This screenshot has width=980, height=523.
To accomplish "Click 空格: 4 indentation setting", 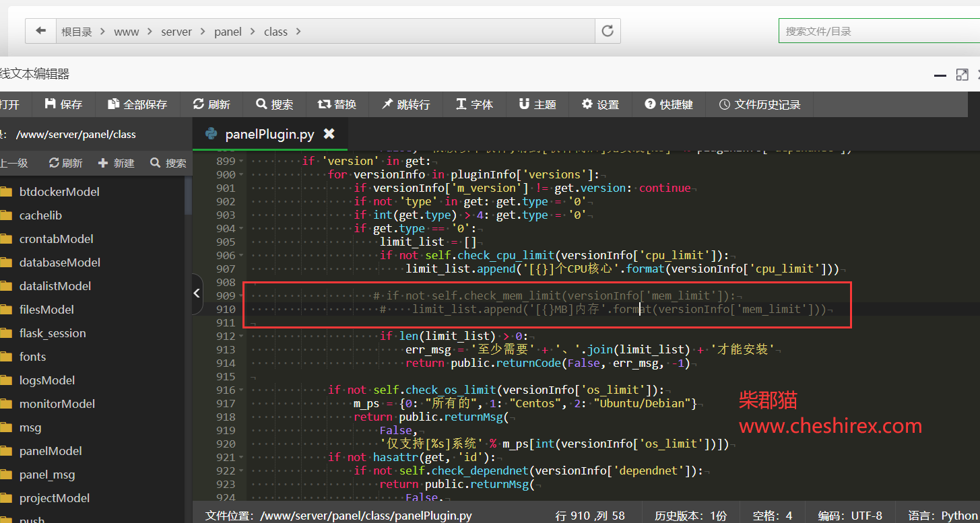I will (773, 516).
